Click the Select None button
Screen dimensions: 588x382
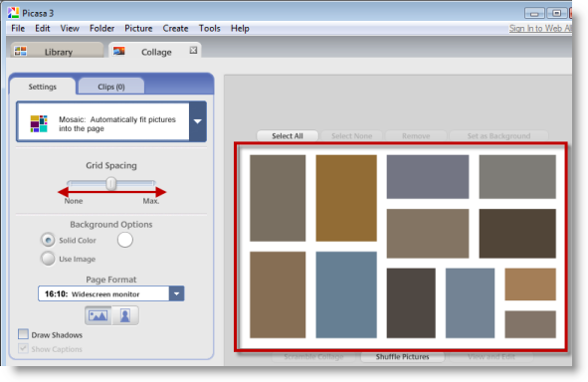coord(352,136)
